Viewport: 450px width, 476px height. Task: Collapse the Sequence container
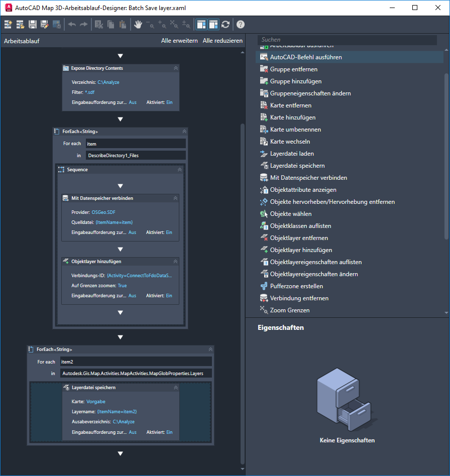(180, 170)
